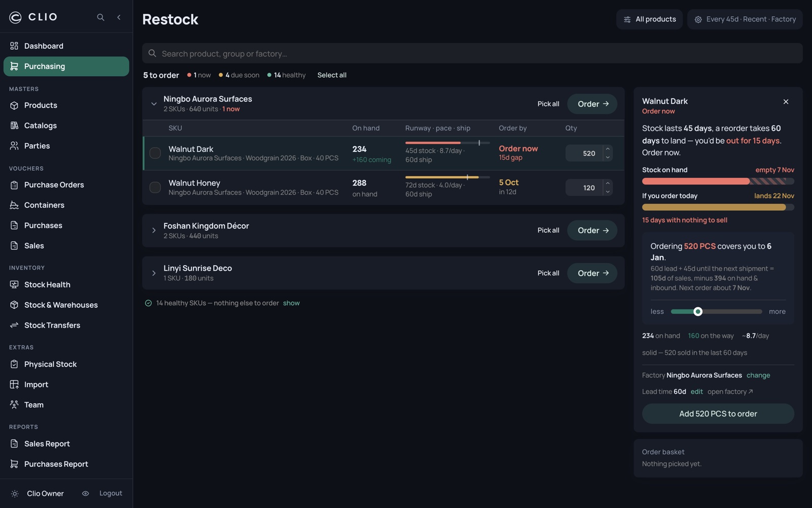Pick all for Linyi Sunrise Deco
Viewport: 812px width, 508px height.
[x=548, y=273]
